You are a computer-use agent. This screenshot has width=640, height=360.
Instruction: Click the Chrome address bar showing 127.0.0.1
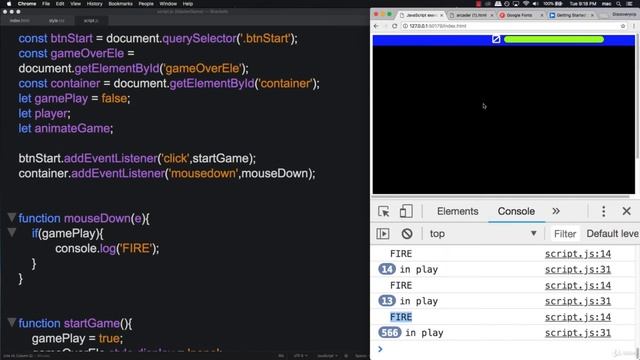[512, 26]
